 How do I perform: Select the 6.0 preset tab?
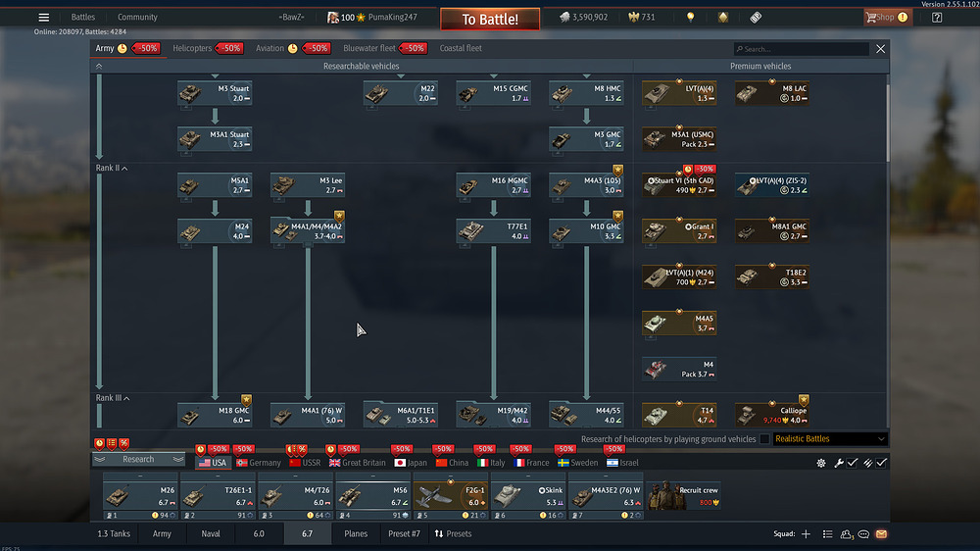(259, 534)
